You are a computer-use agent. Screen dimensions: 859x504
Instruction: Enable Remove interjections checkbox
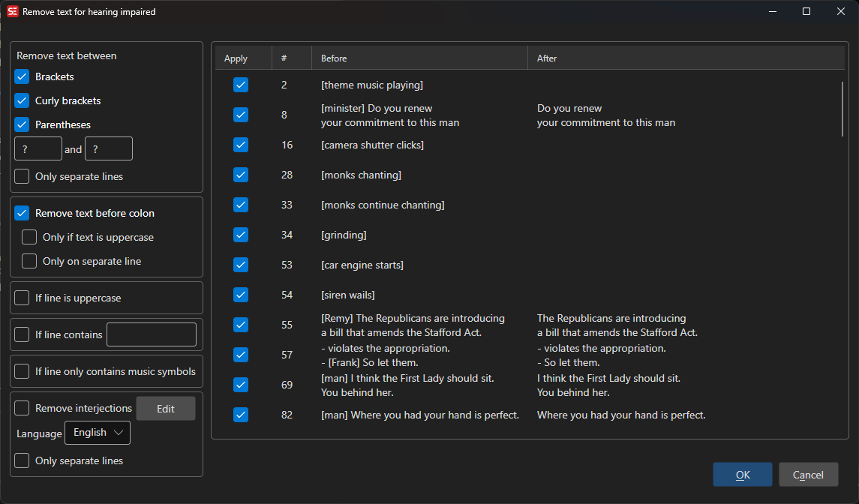coord(22,408)
